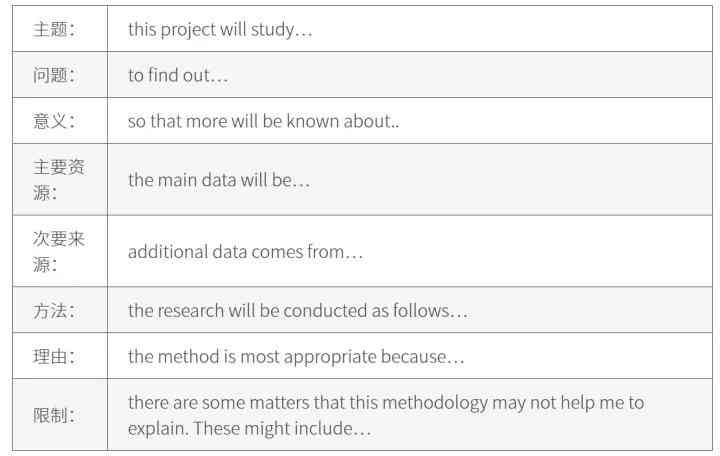
Task: Click the 方法 label cell
Action: tap(60, 310)
